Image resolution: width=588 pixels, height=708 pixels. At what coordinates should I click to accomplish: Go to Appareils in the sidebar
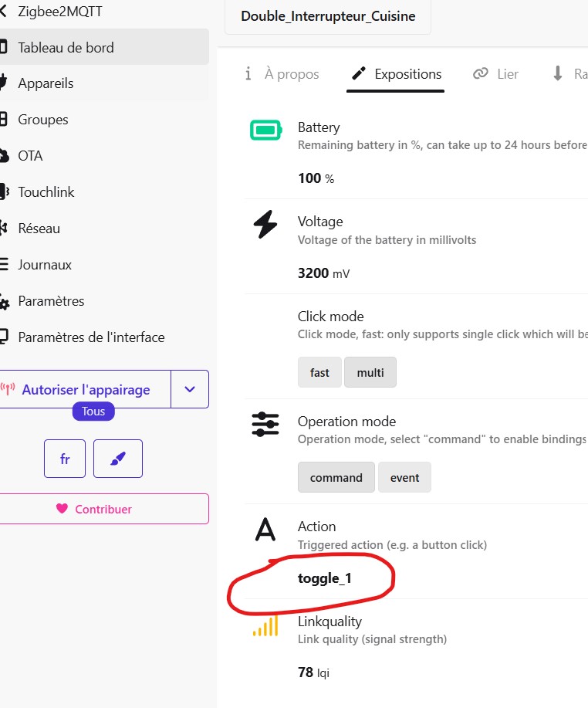point(46,83)
